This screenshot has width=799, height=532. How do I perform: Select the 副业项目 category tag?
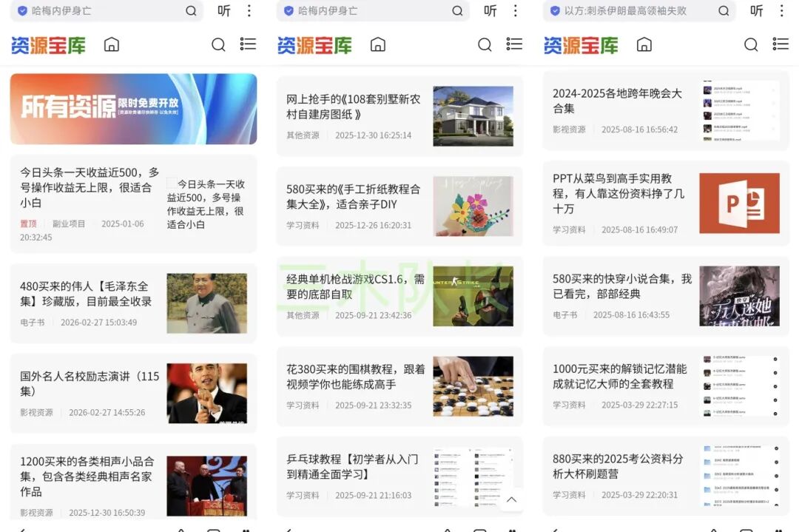click(69, 223)
